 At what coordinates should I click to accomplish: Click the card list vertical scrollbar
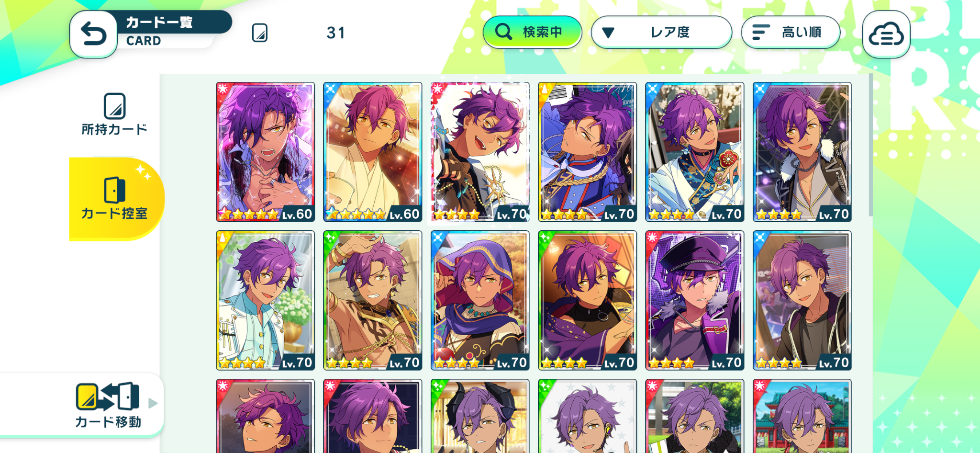click(870, 145)
